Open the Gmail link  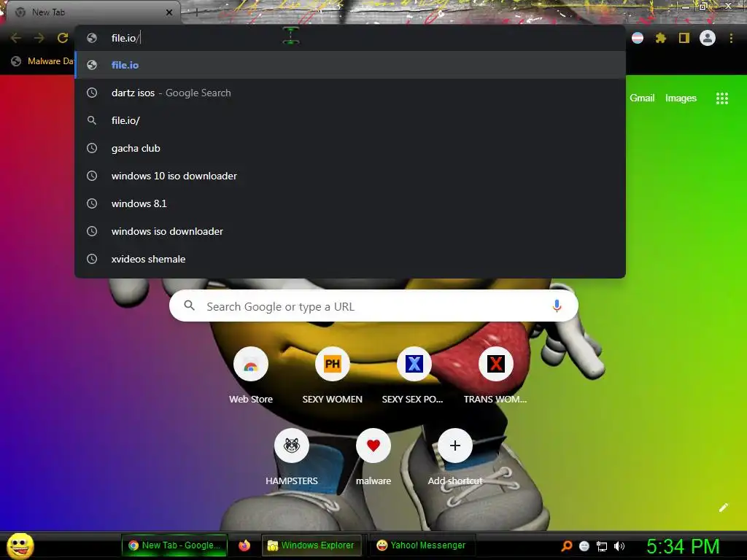(642, 98)
